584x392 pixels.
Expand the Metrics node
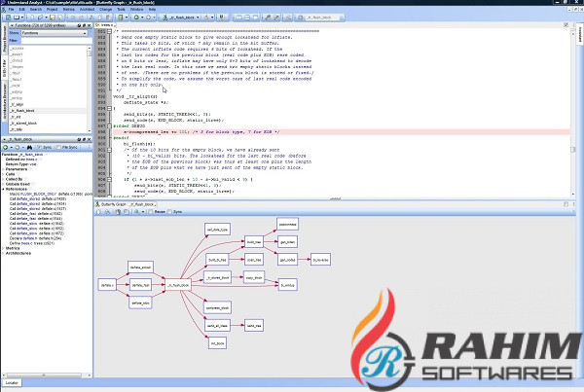coord(4,248)
